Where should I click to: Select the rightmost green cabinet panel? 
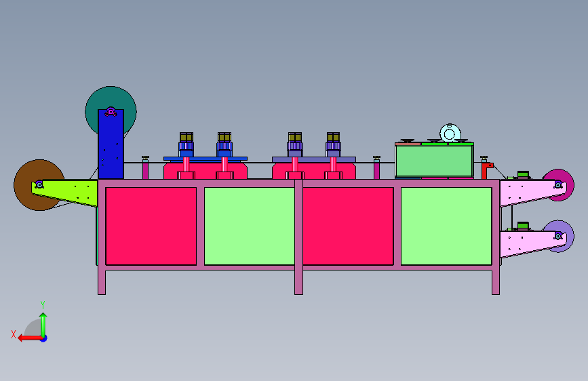pos(446,226)
